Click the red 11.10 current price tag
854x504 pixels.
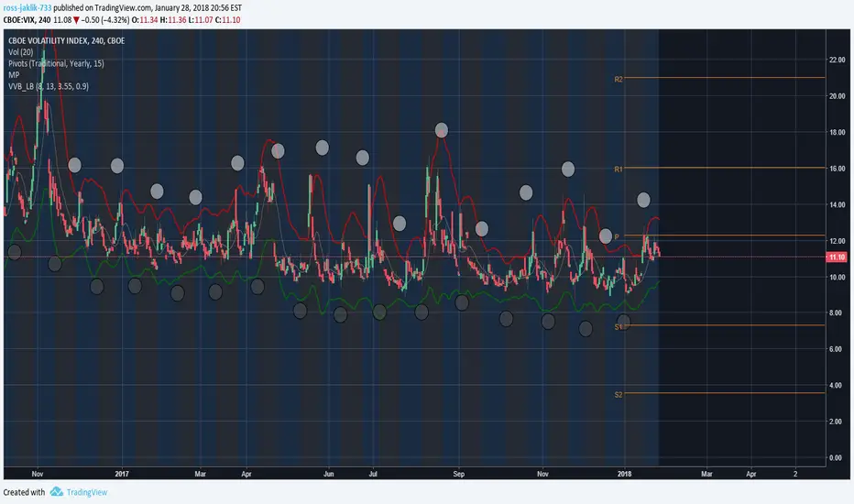[837, 257]
